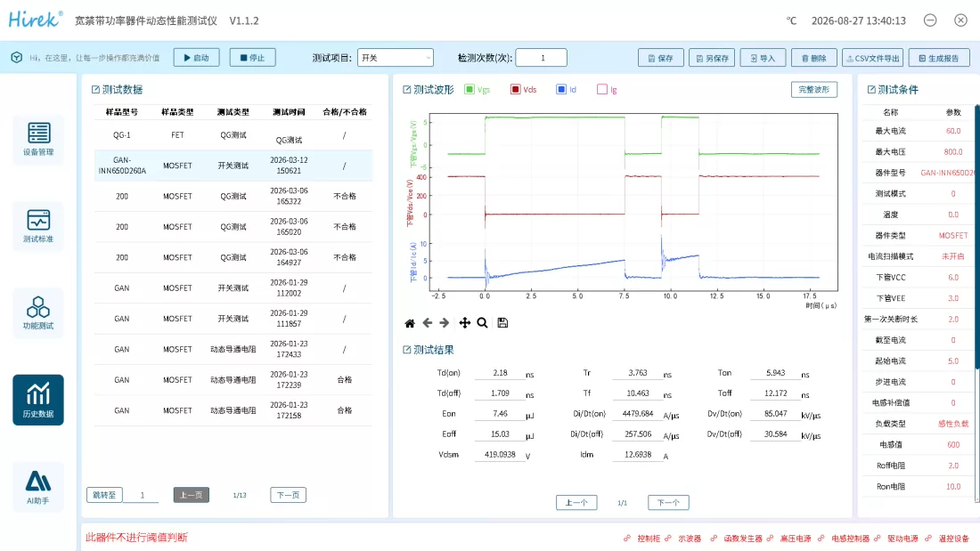This screenshot has height=551, width=980.
Task: Click the 电感控制器 connection status link icon
Action: pyautogui.click(x=821, y=539)
